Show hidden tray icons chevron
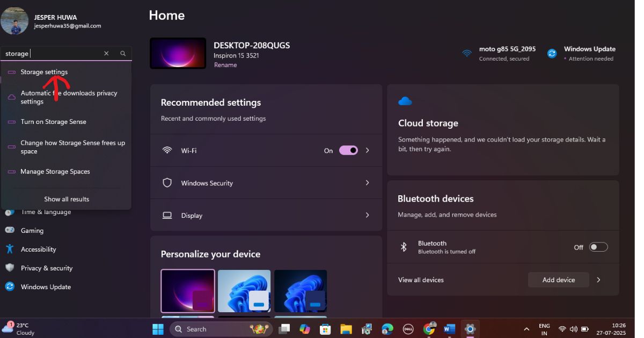 click(x=526, y=329)
